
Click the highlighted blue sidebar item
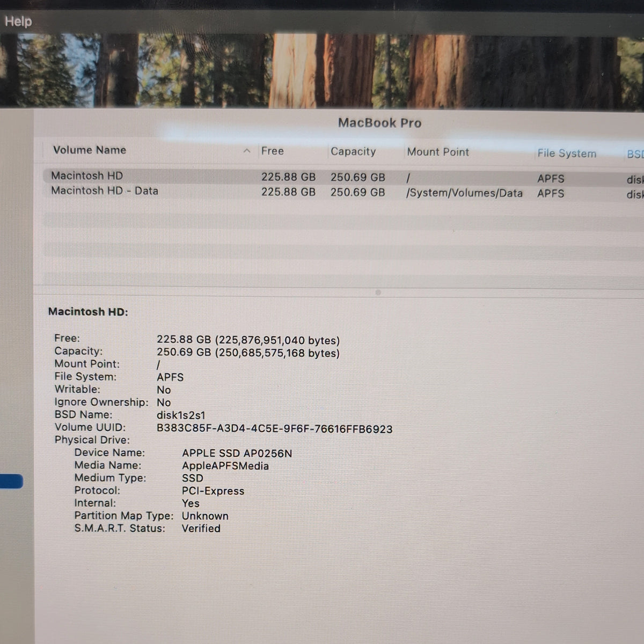tap(11, 481)
